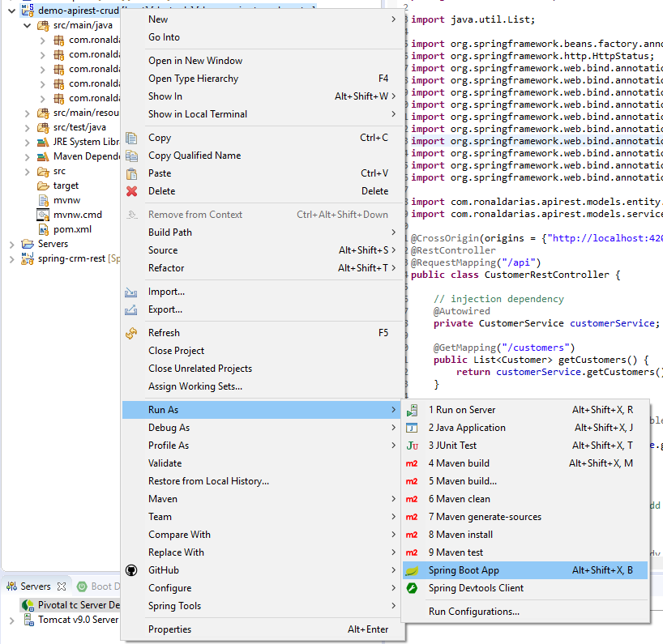Viewport: 663px width, 644px height.
Task: Select Assign Working Sets...
Action: [263, 386]
